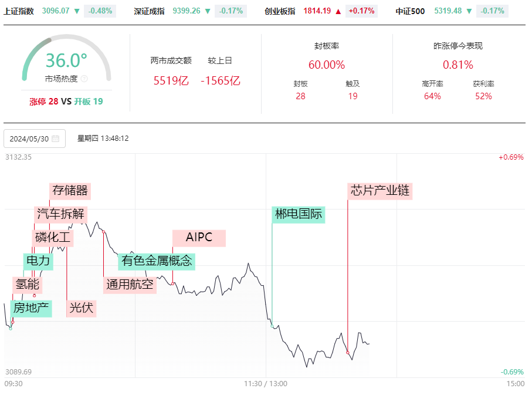The image size is (532, 395).
Task: Click the down arrow beside 深证成指
Action: point(208,12)
